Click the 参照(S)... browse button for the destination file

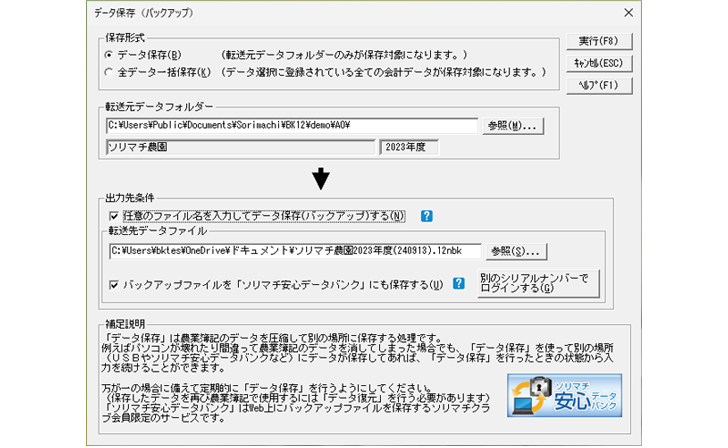[516, 251]
